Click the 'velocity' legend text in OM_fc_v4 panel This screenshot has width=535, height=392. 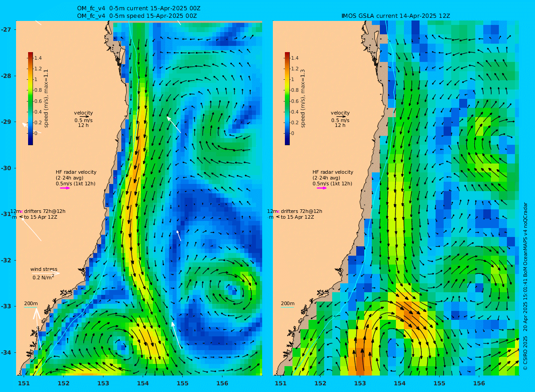83,113
